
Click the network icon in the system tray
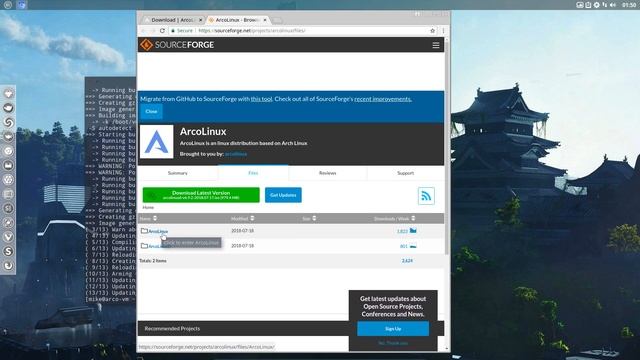click(604, 5)
